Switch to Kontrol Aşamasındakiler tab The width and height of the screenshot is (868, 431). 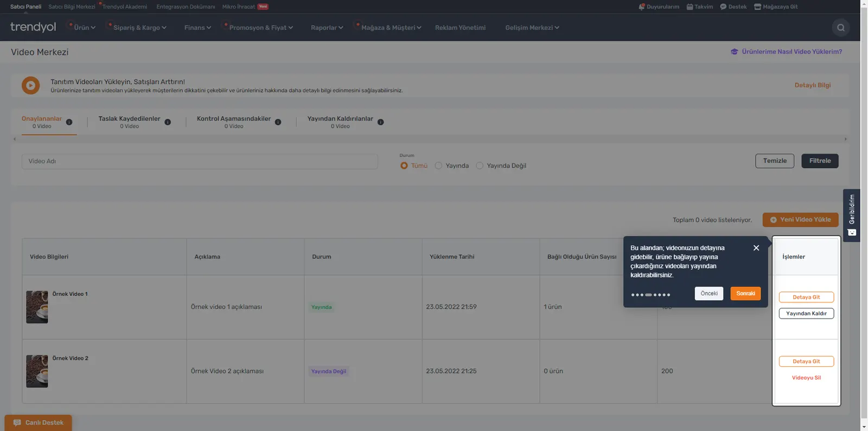tap(234, 122)
